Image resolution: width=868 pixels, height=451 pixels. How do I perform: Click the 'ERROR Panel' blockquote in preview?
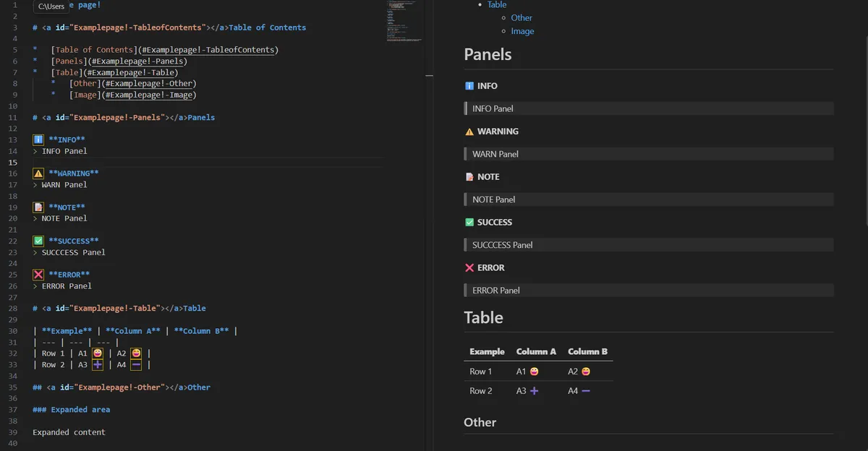[649, 291]
